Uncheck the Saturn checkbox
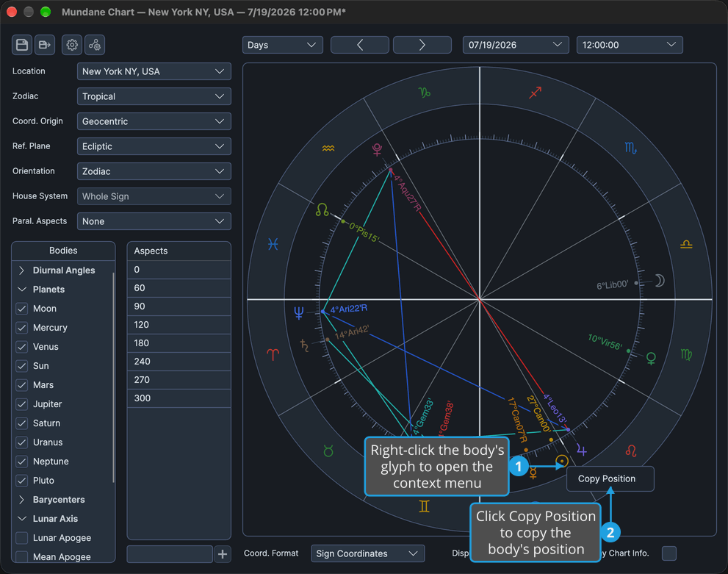The width and height of the screenshot is (728, 574). point(22,423)
